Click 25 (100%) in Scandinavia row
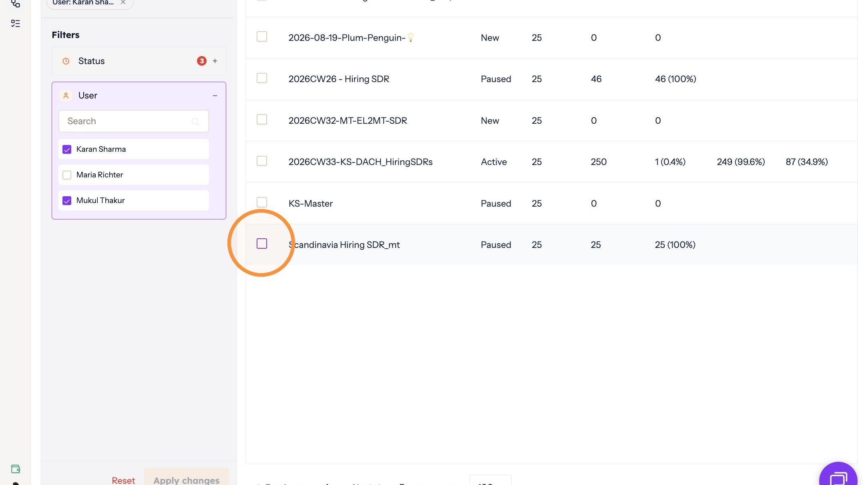868x485 pixels. click(675, 245)
